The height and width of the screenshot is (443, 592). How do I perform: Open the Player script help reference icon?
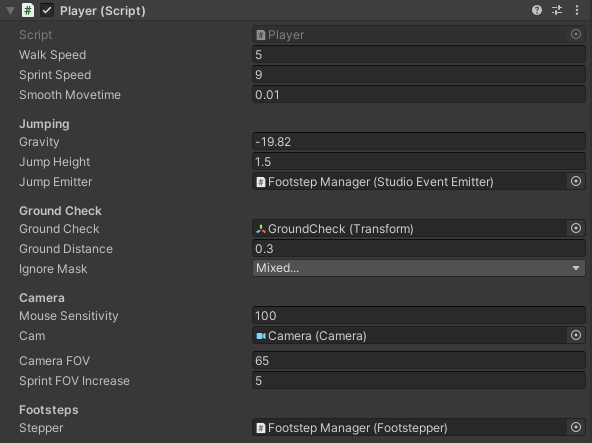(x=537, y=10)
